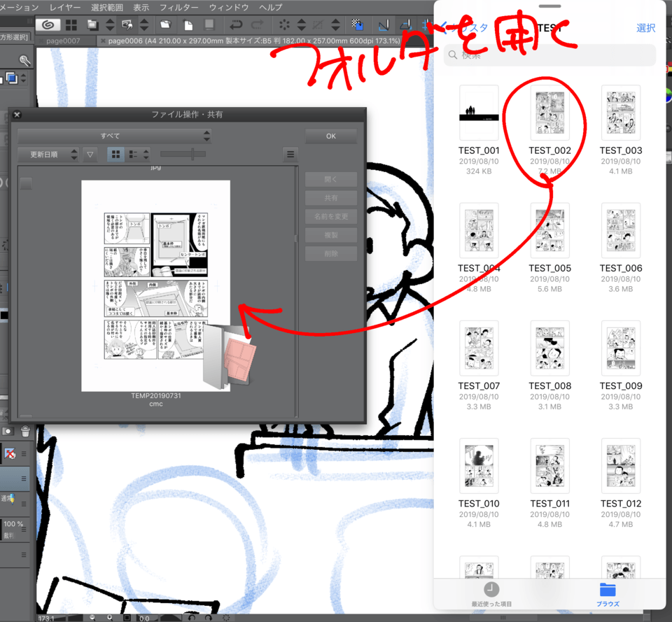This screenshot has height=622, width=672.
Task: Click the magnifier icon in left panel
Action: point(25,61)
